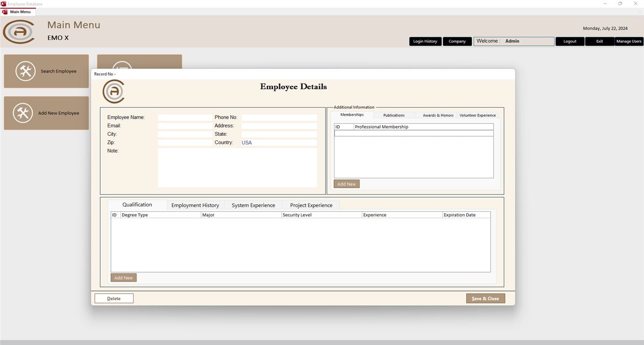Switch to the Publications tab
The image size is (644, 345).
pos(394,115)
